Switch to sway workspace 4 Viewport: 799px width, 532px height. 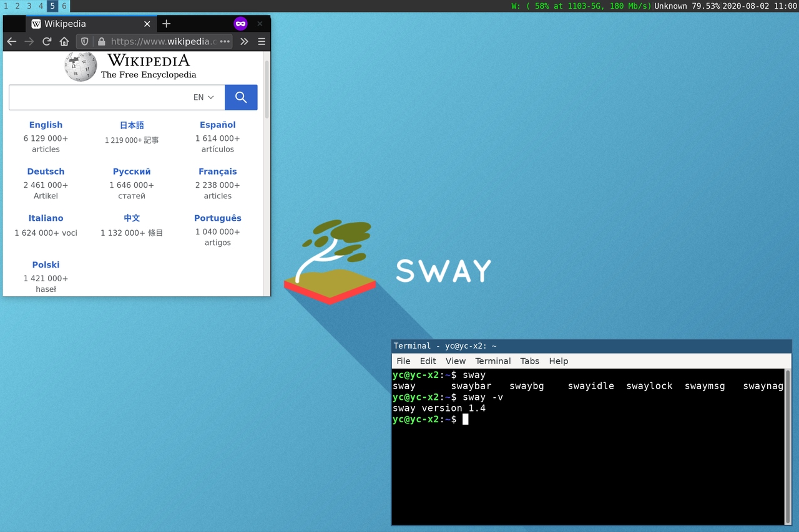coord(41,6)
